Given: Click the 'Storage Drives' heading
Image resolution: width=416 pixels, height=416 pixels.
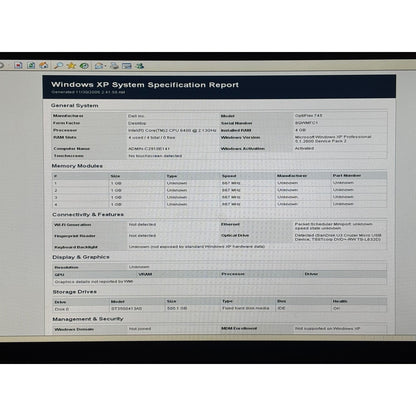Looking at the screenshot, I should click(x=75, y=292).
